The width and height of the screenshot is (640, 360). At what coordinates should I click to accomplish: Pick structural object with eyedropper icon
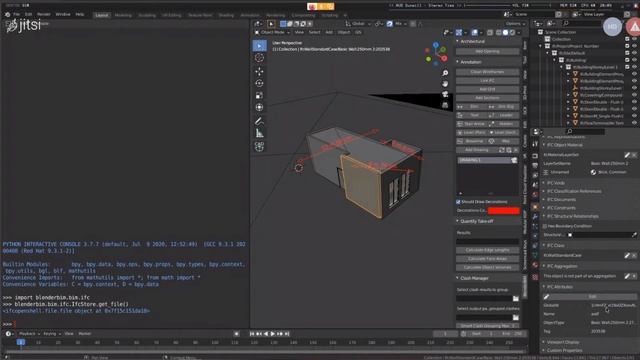coord(634,235)
